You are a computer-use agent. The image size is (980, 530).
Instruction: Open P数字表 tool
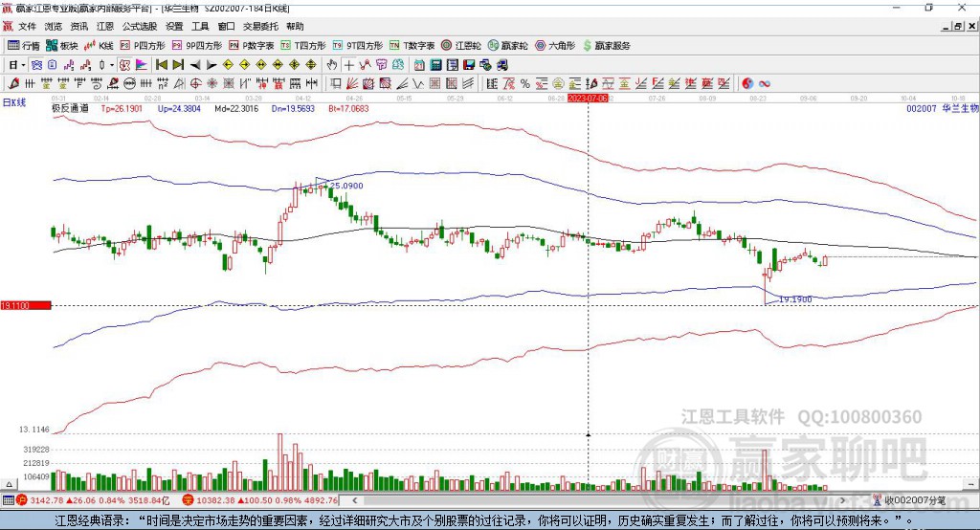click(252, 46)
